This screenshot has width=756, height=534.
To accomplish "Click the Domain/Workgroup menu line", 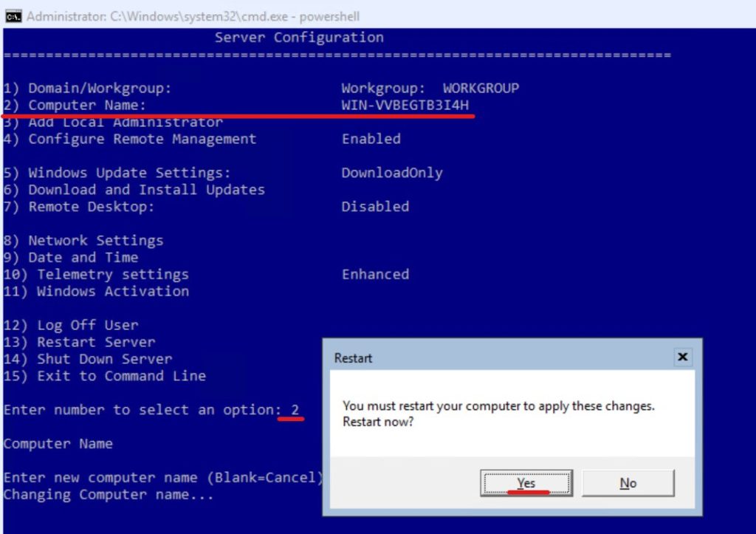I will (87, 88).
